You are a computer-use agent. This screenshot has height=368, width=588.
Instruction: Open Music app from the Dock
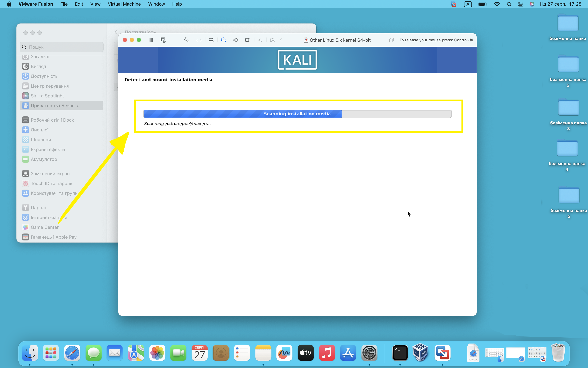pos(327,353)
